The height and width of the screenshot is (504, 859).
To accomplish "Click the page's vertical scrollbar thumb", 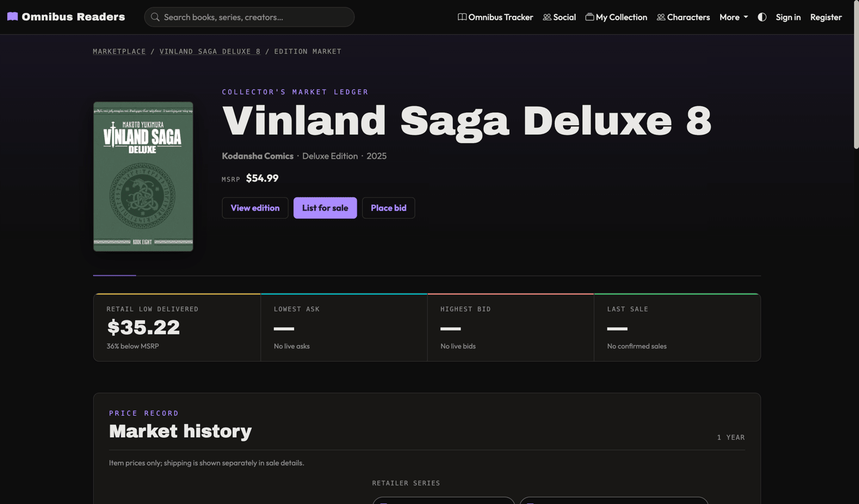I will (856, 75).
